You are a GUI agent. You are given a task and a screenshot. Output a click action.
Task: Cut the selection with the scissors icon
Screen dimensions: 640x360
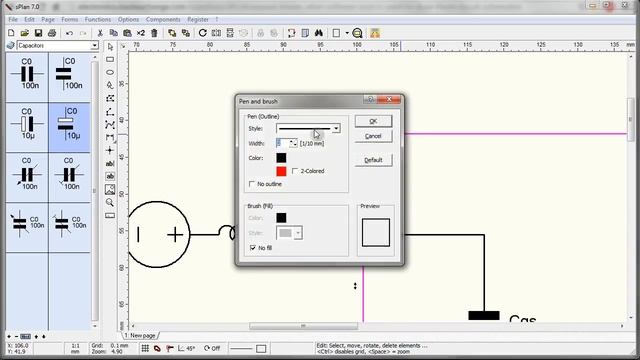100,33
